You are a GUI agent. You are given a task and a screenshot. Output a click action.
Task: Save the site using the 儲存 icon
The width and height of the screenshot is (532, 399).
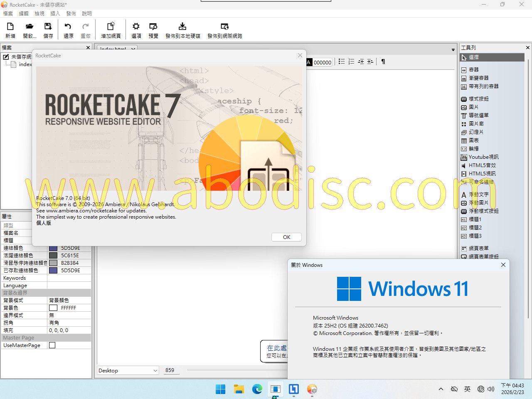pos(48,27)
